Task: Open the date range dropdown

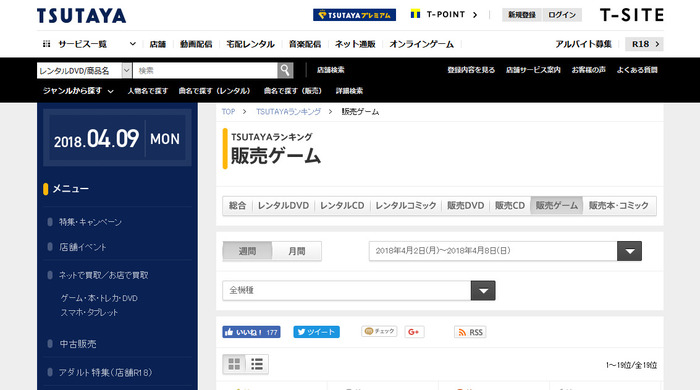Action: 505,251
